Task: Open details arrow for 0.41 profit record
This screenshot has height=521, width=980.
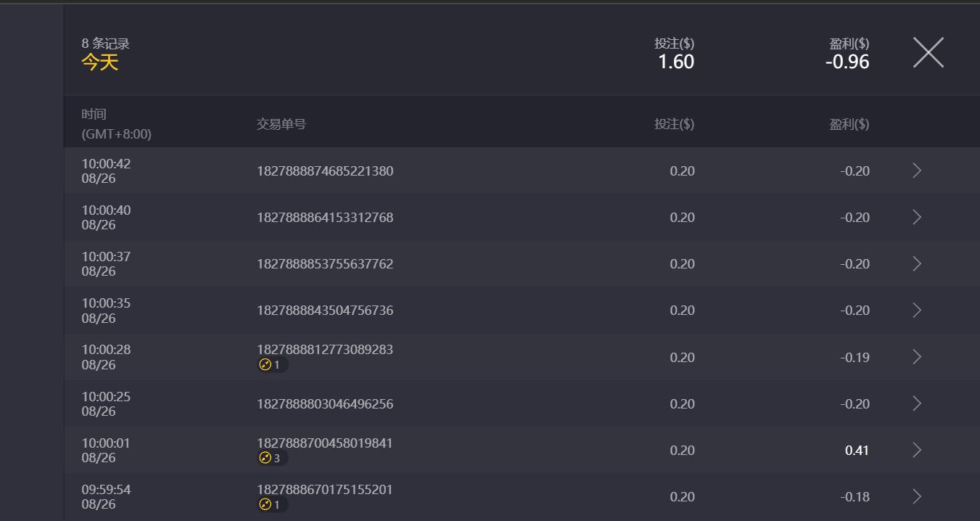Action: point(917,450)
